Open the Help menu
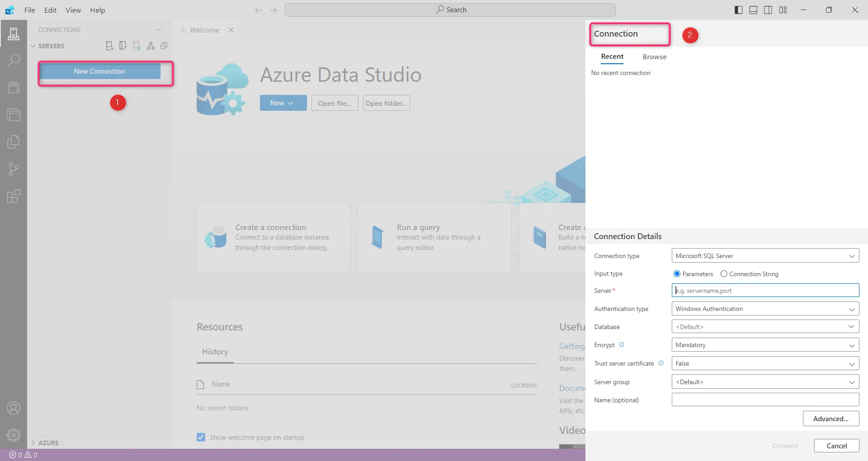This screenshot has width=868, height=461. [x=98, y=10]
